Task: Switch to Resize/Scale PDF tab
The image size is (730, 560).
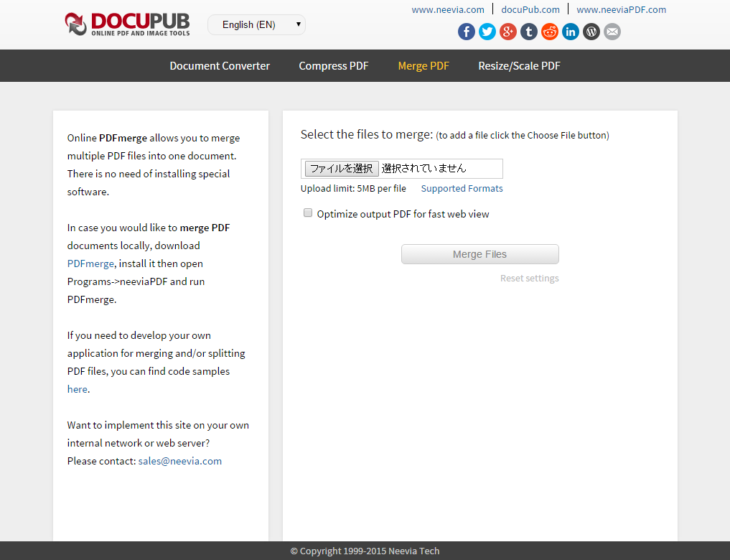Action: [519, 65]
